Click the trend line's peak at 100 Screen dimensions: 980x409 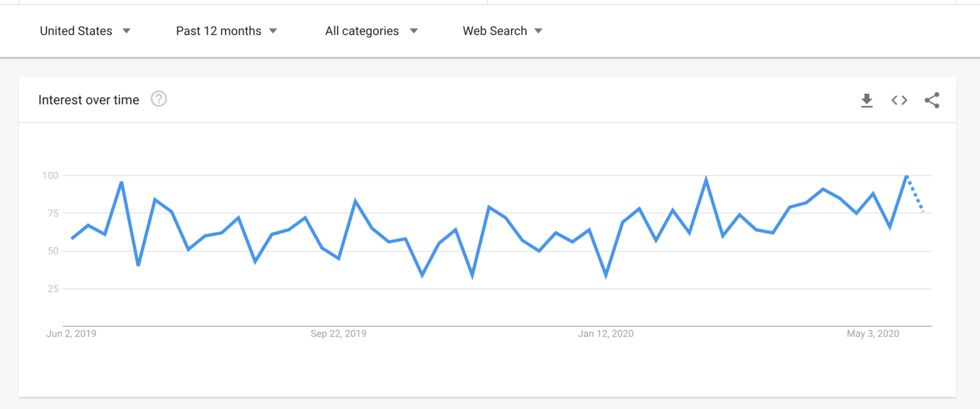point(907,176)
